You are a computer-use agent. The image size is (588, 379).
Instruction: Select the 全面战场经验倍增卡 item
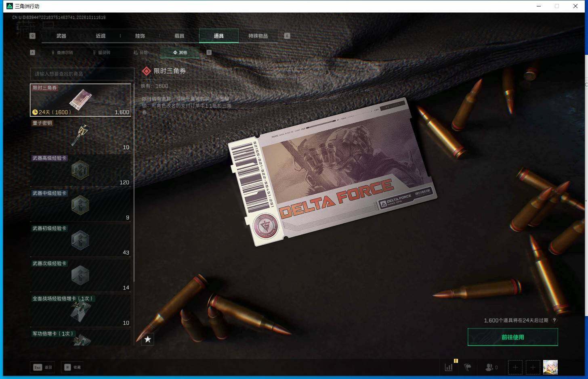tap(80, 311)
